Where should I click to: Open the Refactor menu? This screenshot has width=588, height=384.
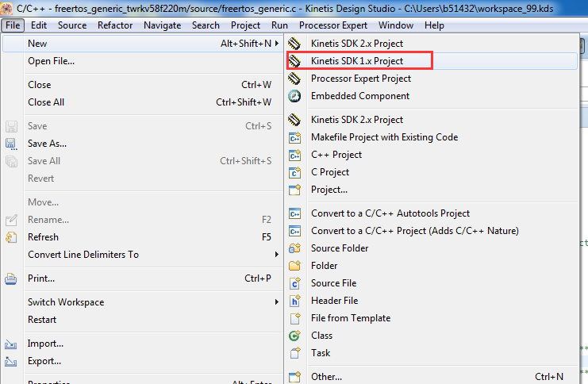[x=115, y=25]
